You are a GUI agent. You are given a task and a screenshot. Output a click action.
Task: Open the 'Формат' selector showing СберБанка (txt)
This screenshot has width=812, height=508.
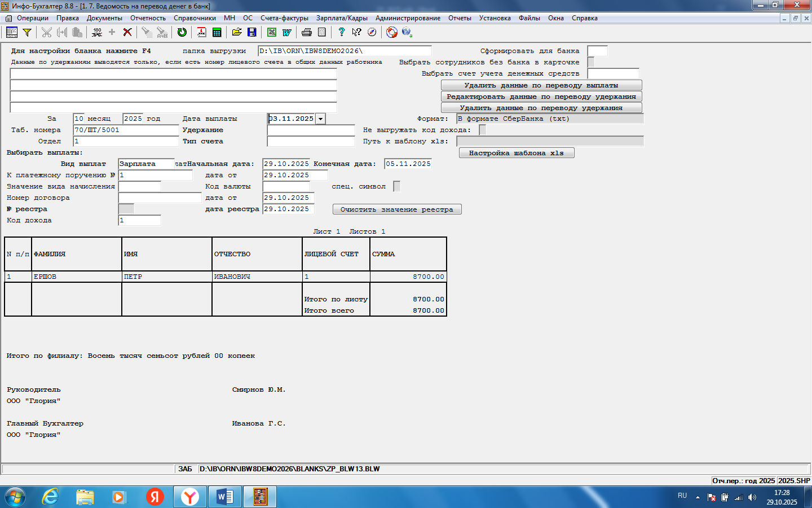pos(549,119)
